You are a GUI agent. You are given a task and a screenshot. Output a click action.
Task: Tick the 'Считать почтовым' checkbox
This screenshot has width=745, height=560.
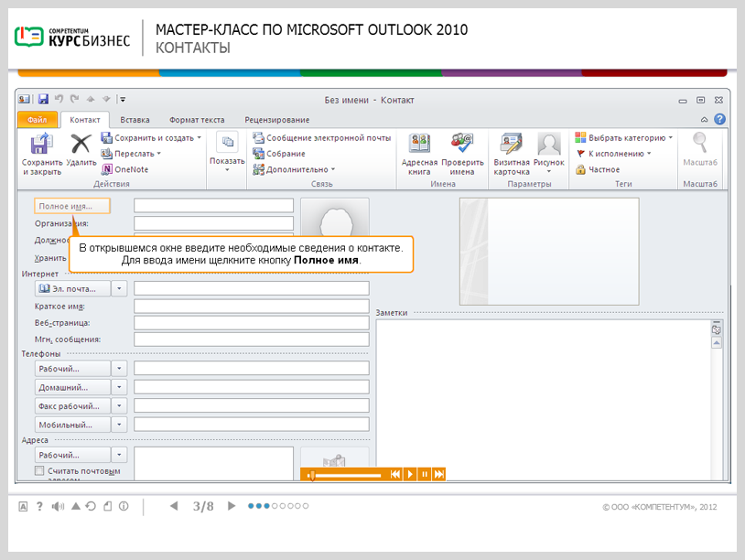(39, 470)
